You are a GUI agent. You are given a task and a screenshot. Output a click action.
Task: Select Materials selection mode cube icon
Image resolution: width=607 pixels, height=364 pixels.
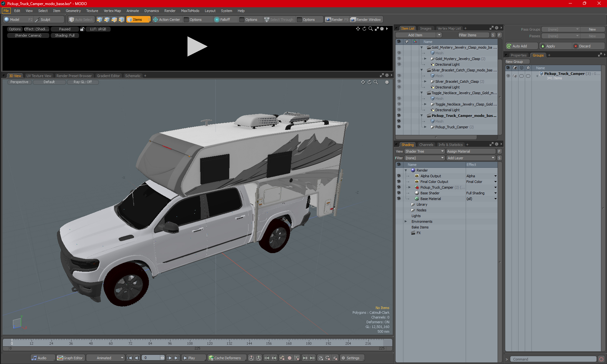pos(121,20)
